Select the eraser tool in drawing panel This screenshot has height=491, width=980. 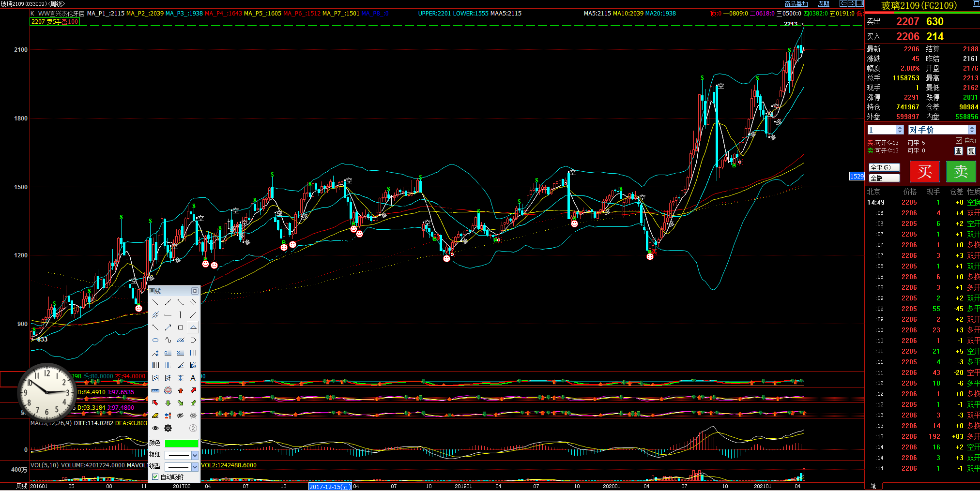[155, 416]
